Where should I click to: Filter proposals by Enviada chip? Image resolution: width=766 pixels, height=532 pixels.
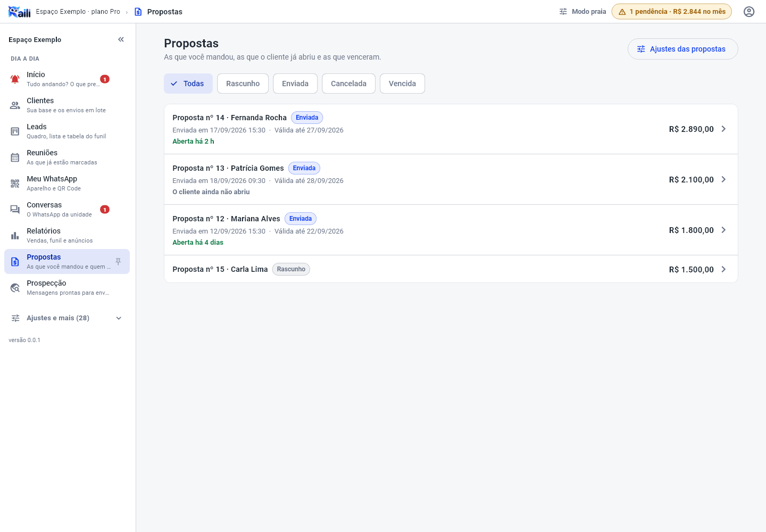coord(295,84)
